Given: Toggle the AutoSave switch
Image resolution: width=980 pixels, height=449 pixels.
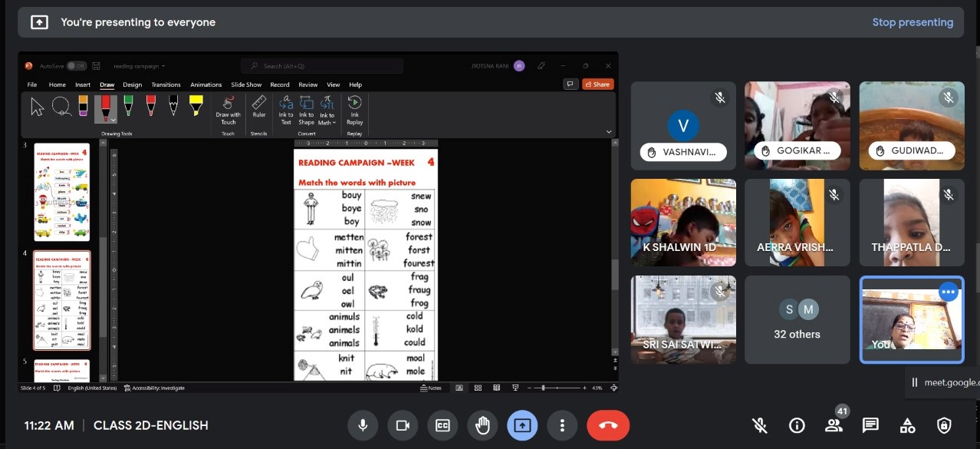Looking at the screenshot, I should (77, 66).
